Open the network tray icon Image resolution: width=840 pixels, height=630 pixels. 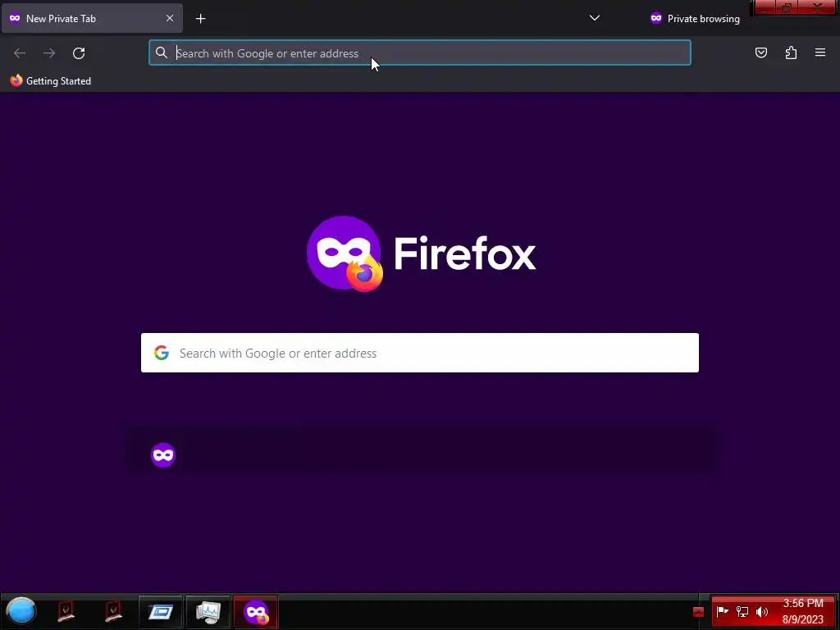(742, 611)
